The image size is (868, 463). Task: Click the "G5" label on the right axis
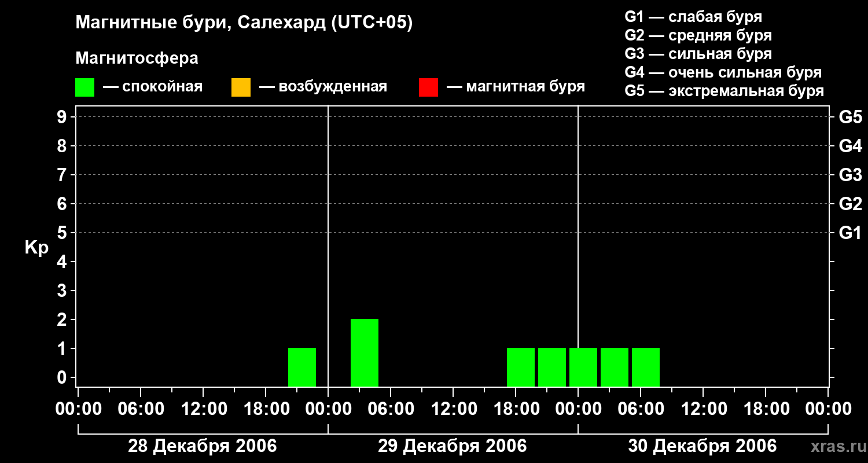pos(851,117)
